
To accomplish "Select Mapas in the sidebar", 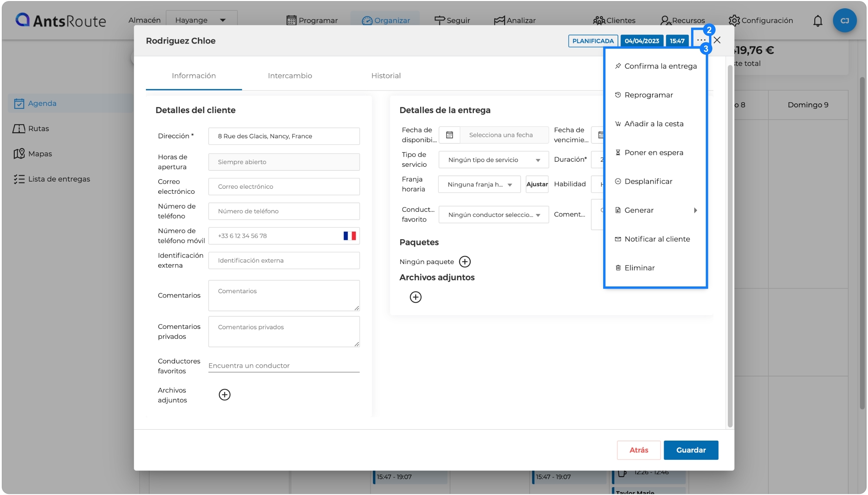I will click(x=32, y=154).
